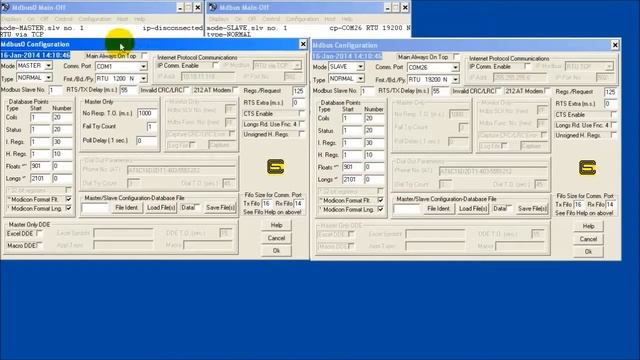This screenshot has width=640, height=360.
Task: Open the Configuration menu in Mdbus0 Main window
Action: (x=95, y=19)
